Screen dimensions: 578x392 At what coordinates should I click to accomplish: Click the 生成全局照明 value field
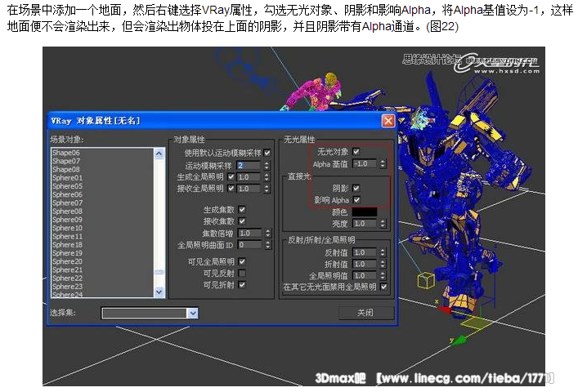pyautogui.click(x=249, y=177)
